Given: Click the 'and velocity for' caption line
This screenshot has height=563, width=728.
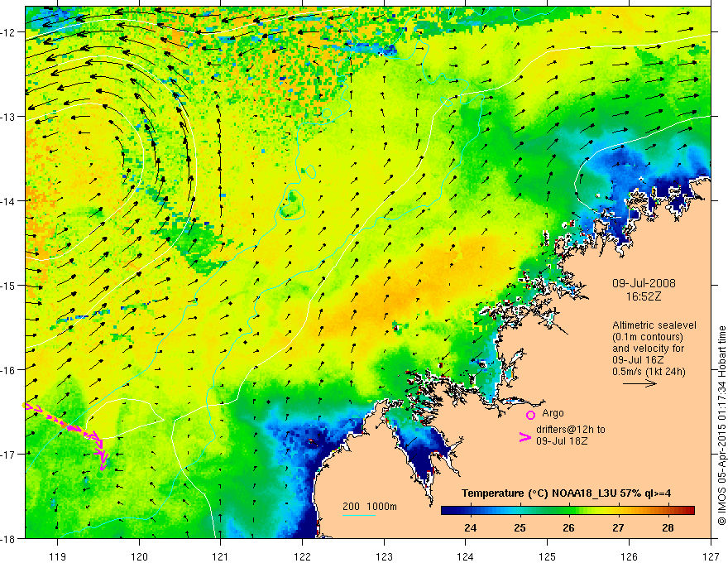Looking at the screenshot, I should click(x=648, y=349).
